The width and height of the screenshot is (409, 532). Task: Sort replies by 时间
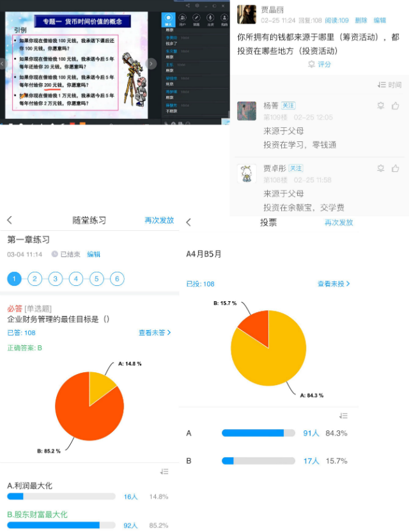389,85
